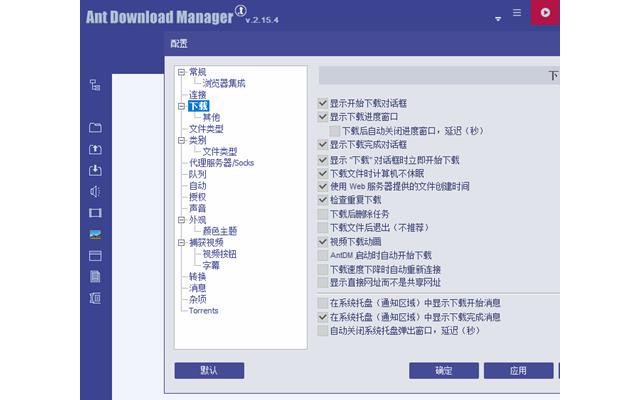
Task: Enable 下载文件后退出（不推荐）checkbox
Action: (323, 227)
